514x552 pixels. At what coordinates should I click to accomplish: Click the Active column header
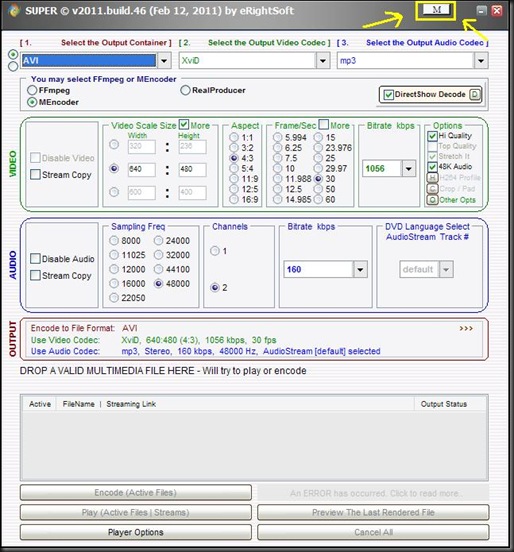tap(40, 404)
